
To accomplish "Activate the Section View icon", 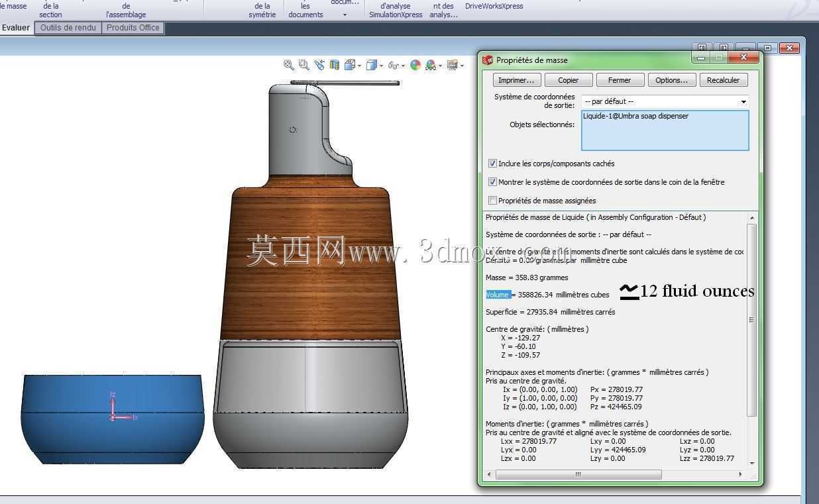I will pos(335,65).
